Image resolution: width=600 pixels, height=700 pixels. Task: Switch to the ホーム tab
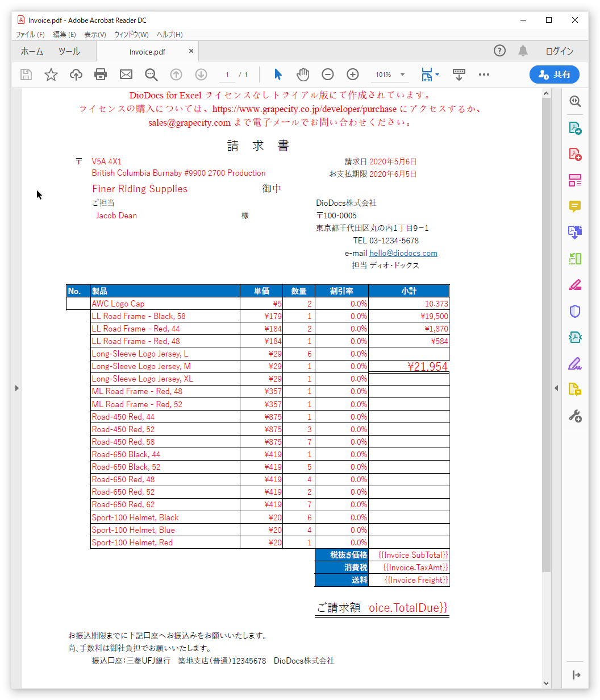point(32,51)
